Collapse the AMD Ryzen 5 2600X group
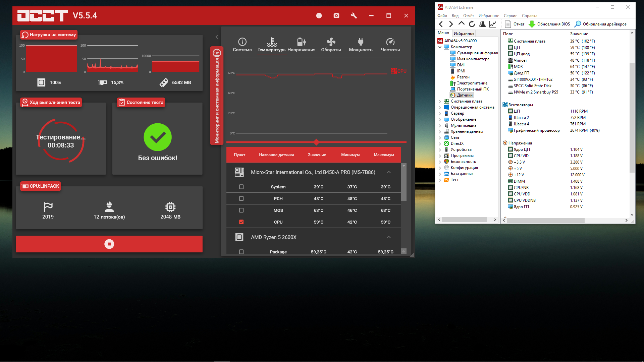This screenshot has height=362, width=644. 388,237
